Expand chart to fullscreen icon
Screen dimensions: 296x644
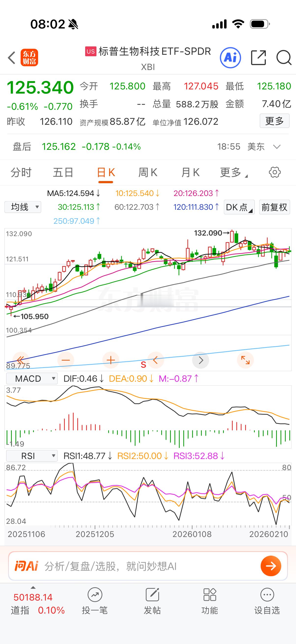pos(245,360)
